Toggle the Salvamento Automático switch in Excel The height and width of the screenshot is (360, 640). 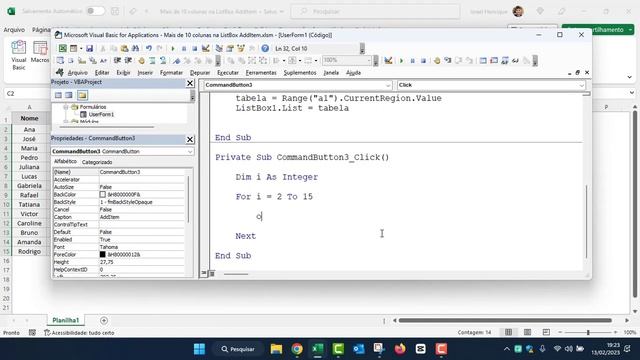click(x=95, y=11)
